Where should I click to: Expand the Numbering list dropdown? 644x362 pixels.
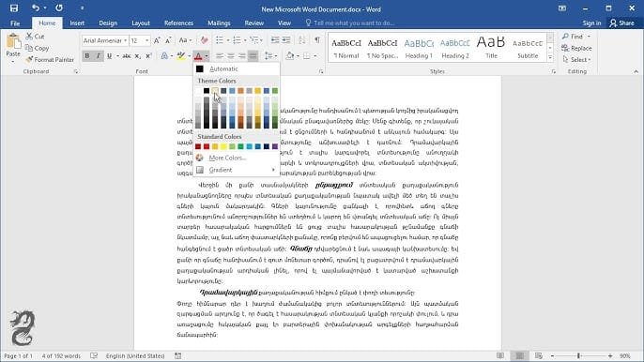[x=245, y=40]
